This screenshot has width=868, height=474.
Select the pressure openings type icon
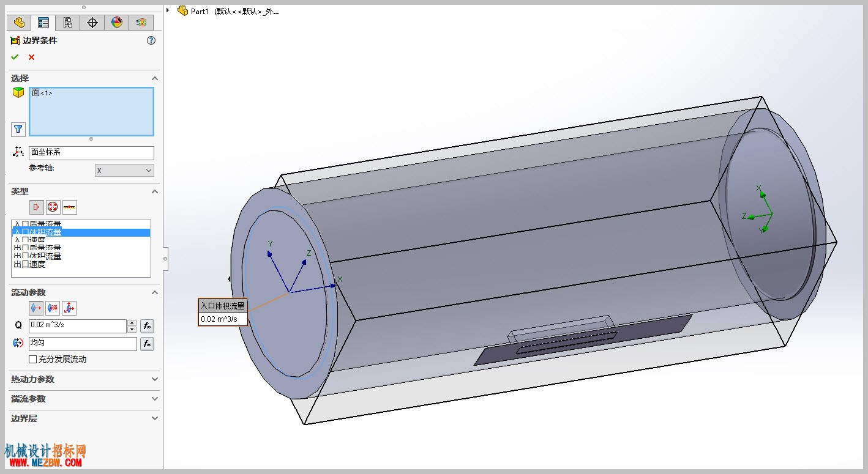click(53, 207)
